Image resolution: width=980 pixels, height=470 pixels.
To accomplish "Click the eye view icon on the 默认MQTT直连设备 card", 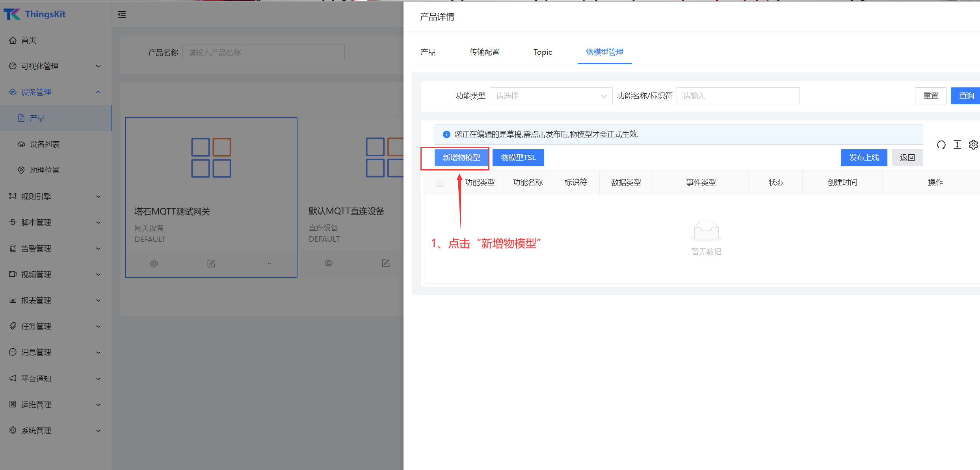I will (329, 263).
